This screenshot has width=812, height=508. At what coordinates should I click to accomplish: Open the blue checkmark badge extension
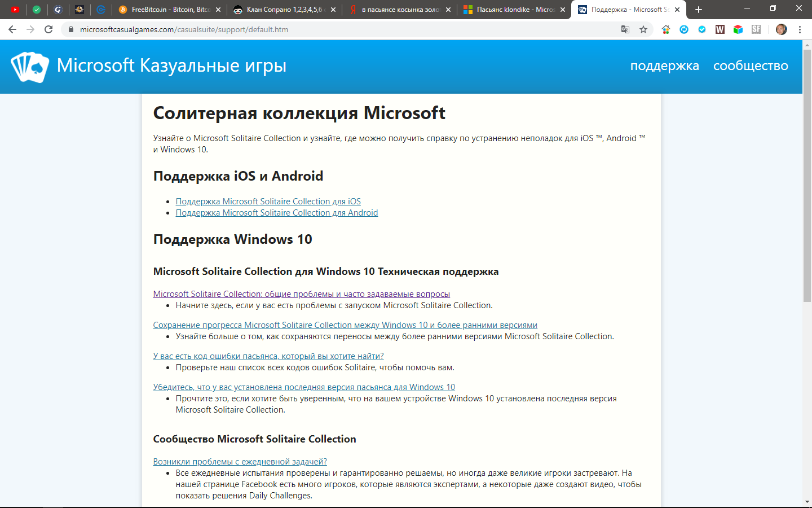coord(702,29)
